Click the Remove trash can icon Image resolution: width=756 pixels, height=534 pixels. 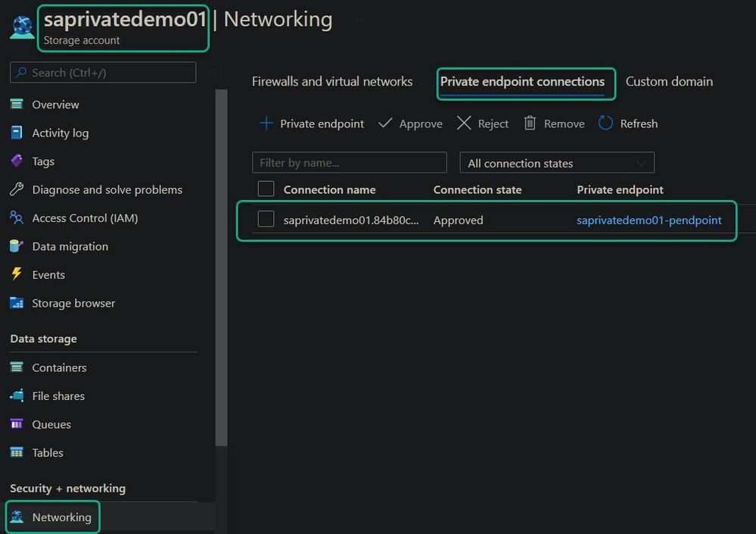point(530,123)
